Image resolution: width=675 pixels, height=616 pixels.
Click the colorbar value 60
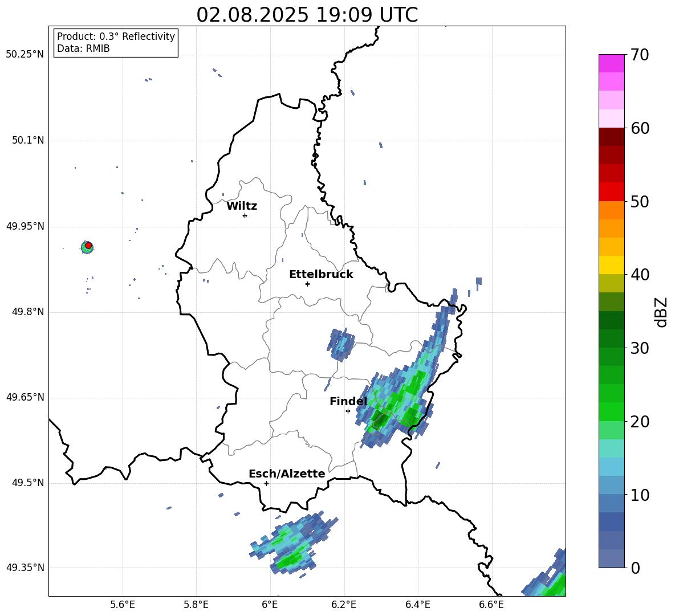click(640, 128)
